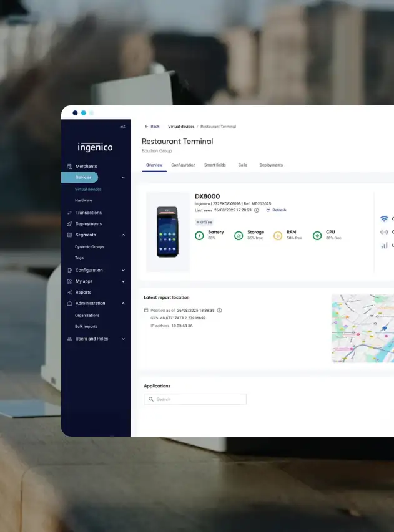Click the Ethernet arrows connectivity icon
This screenshot has width=394, height=532.
tap(384, 232)
